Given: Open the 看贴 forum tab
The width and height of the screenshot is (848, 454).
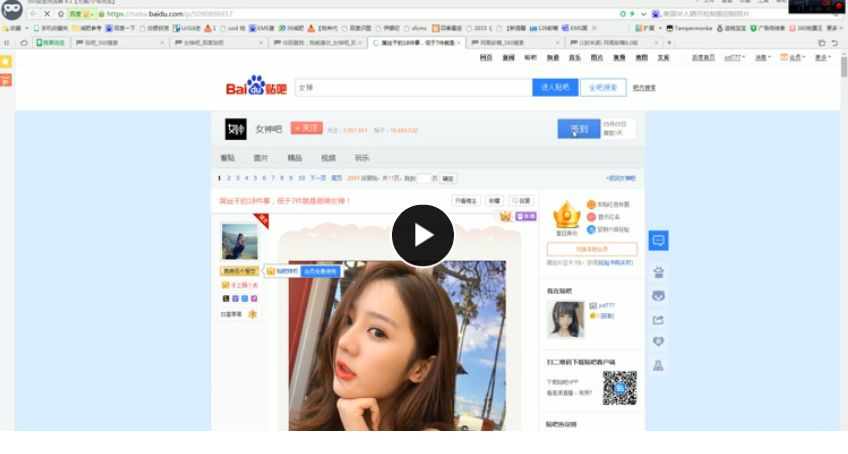Looking at the screenshot, I should [x=228, y=158].
